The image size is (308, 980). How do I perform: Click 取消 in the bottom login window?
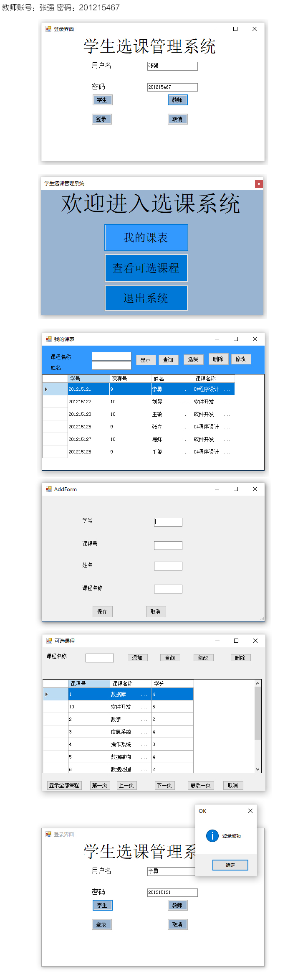(177, 924)
